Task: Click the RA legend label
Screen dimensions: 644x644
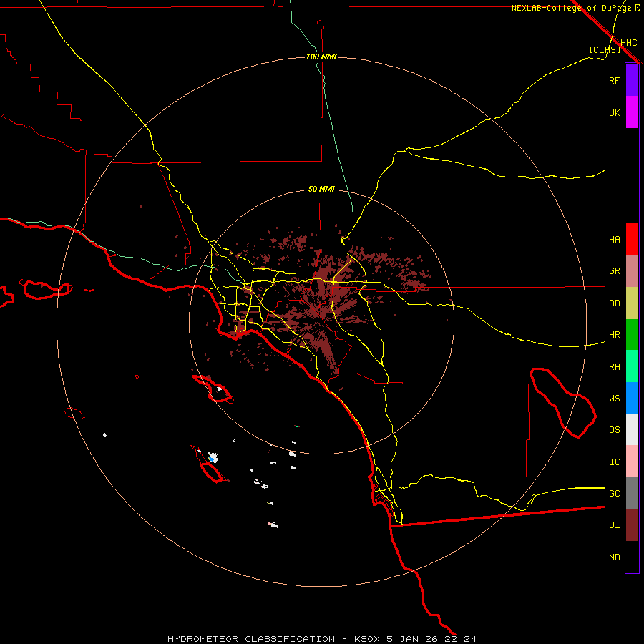Action: [x=614, y=367]
